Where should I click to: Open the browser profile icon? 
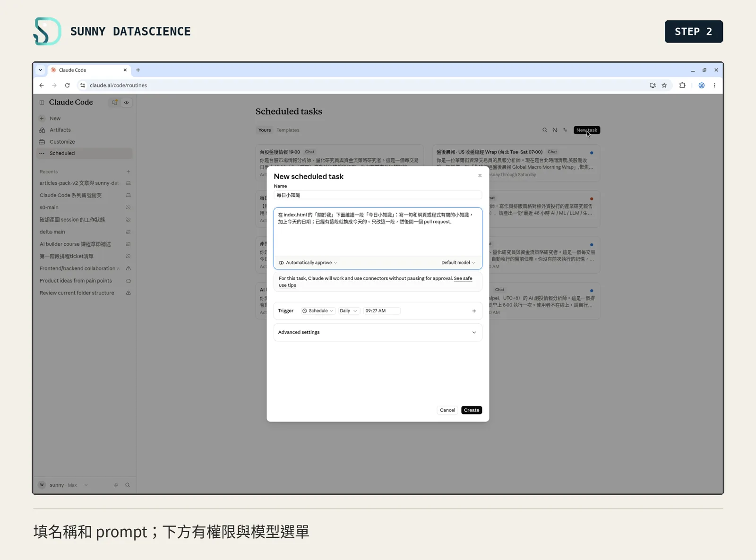pyautogui.click(x=702, y=86)
